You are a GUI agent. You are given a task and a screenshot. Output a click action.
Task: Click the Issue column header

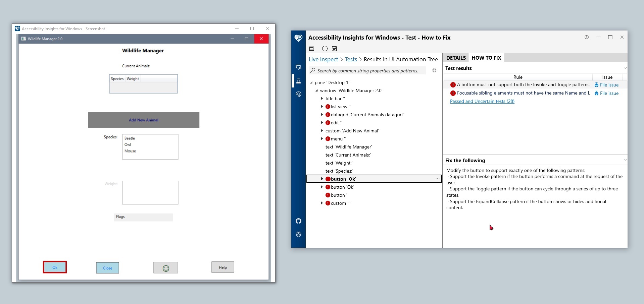tap(607, 77)
